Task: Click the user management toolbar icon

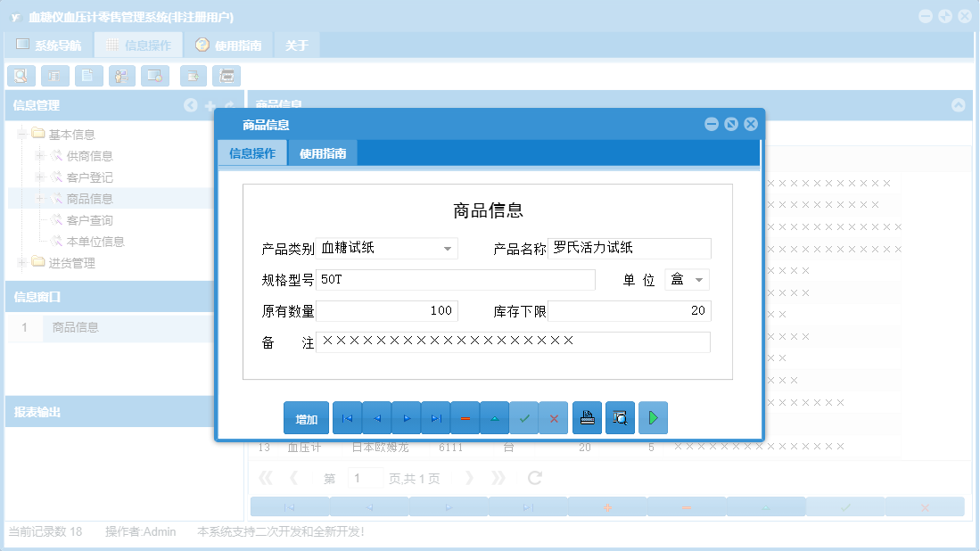Action: [121, 76]
